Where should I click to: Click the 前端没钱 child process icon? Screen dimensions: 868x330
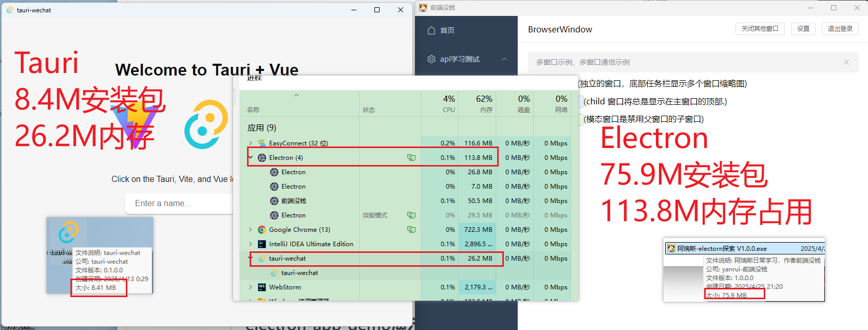(x=274, y=201)
